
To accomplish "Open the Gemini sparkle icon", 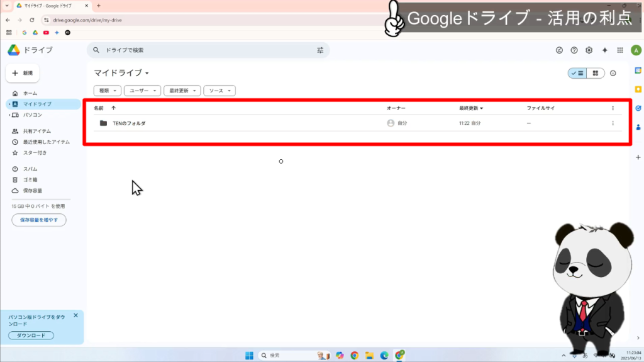I will point(604,50).
